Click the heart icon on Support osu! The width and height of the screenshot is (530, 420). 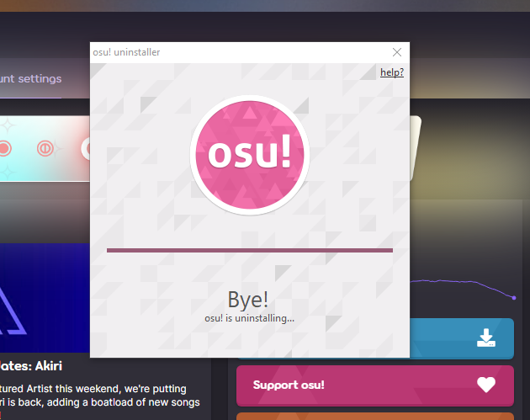(x=486, y=385)
